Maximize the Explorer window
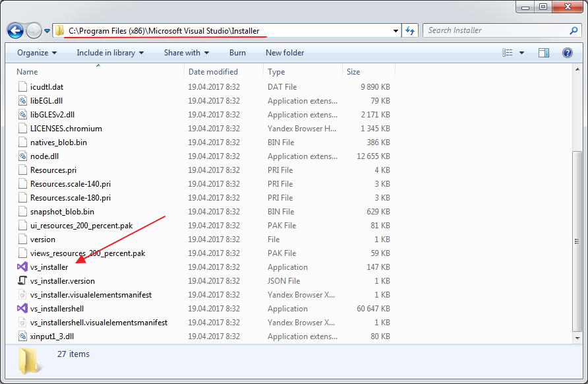This screenshot has height=384, width=588. 543,7
